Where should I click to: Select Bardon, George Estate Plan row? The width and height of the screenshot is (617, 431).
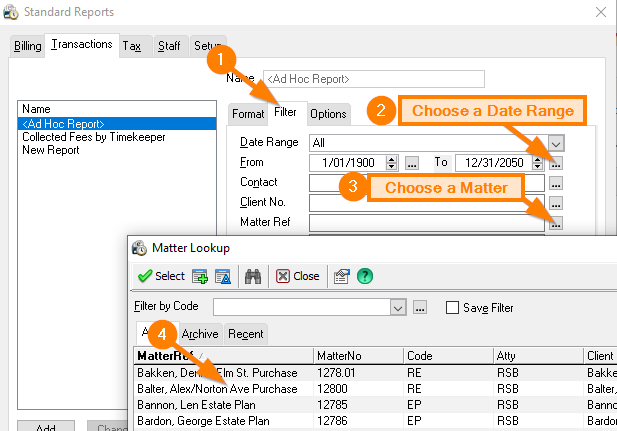375,421
